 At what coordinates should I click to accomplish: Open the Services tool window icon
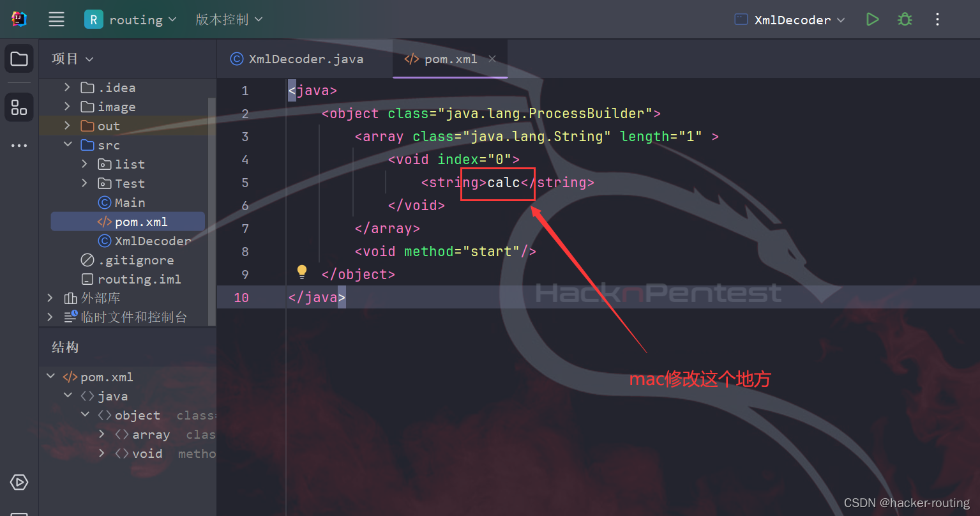coord(19,482)
